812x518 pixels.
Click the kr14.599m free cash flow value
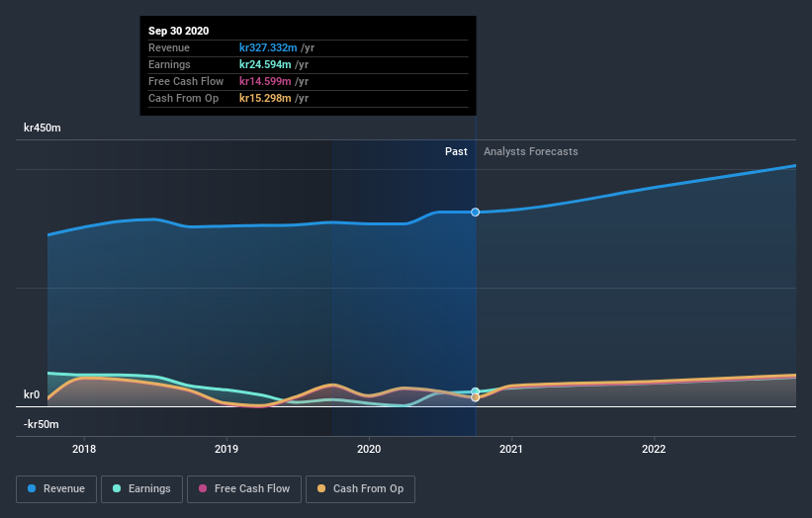point(265,81)
